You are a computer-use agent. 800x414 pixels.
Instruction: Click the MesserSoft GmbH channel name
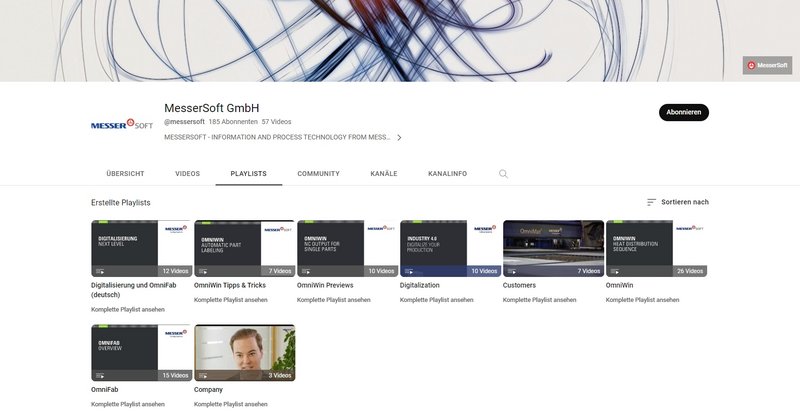[212, 108]
